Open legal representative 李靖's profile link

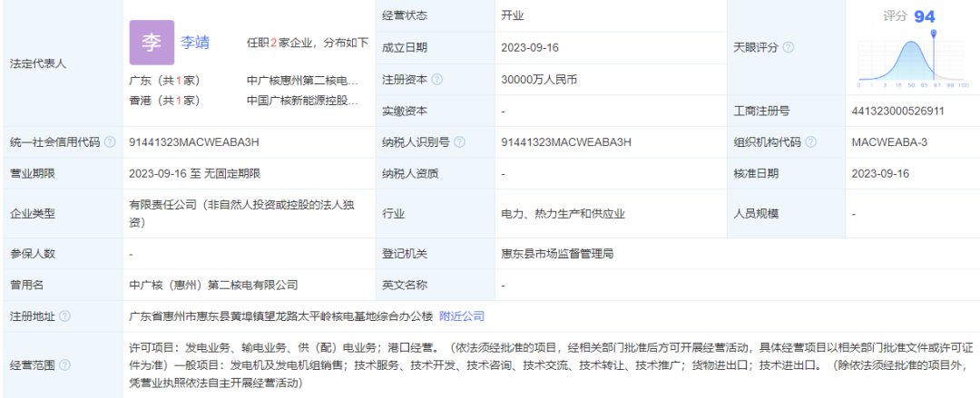(195, 43)
